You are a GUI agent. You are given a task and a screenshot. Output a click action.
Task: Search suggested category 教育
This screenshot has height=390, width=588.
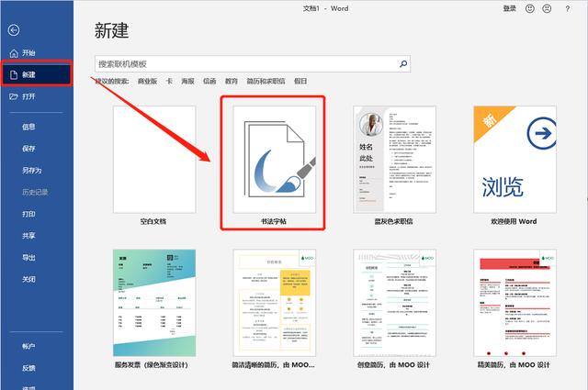(x=232, y=81)
